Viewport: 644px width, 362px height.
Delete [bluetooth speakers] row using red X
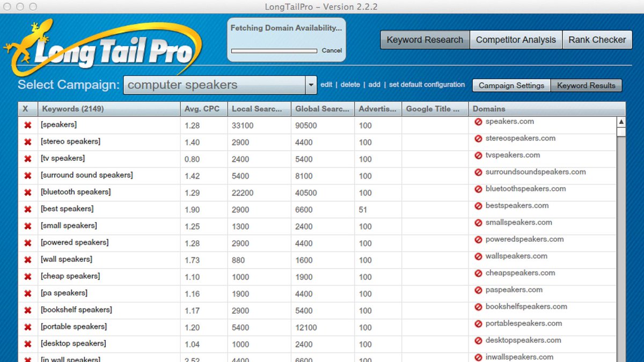coord(28,193)
